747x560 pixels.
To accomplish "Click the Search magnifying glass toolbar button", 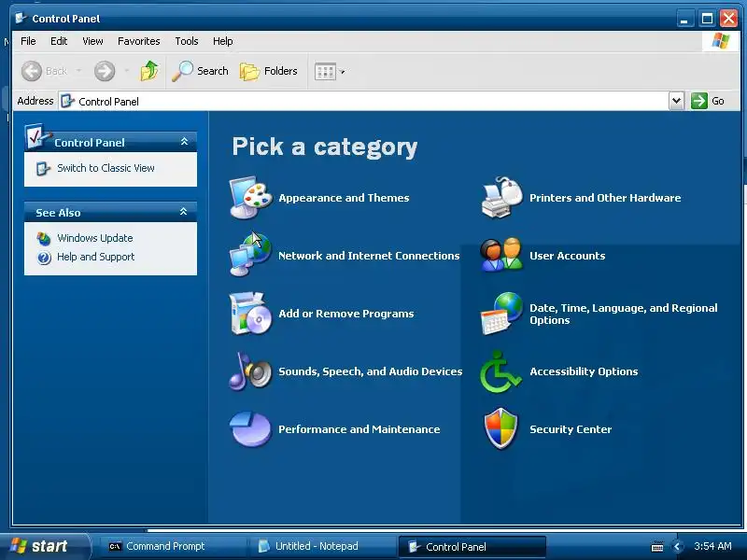I will click(200, 71).
